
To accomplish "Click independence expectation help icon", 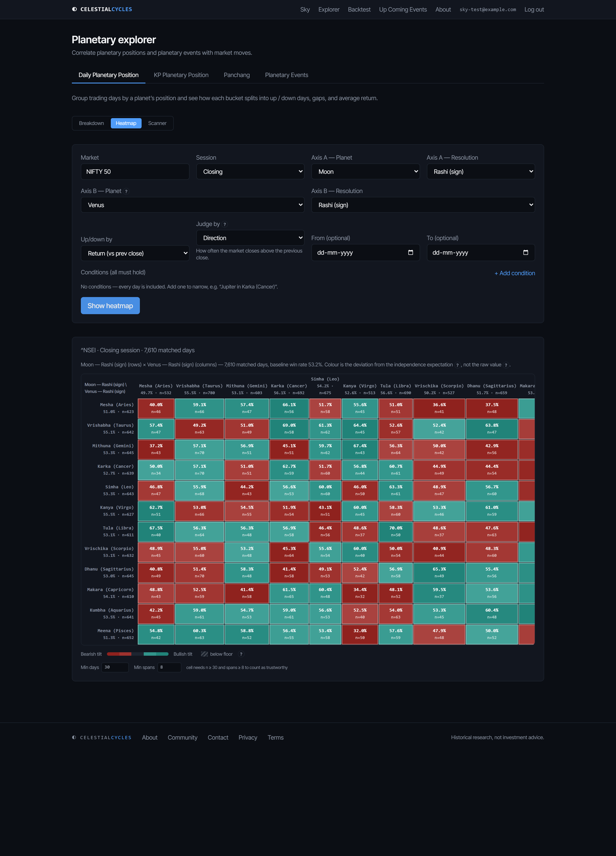I will tap(458, 365).
